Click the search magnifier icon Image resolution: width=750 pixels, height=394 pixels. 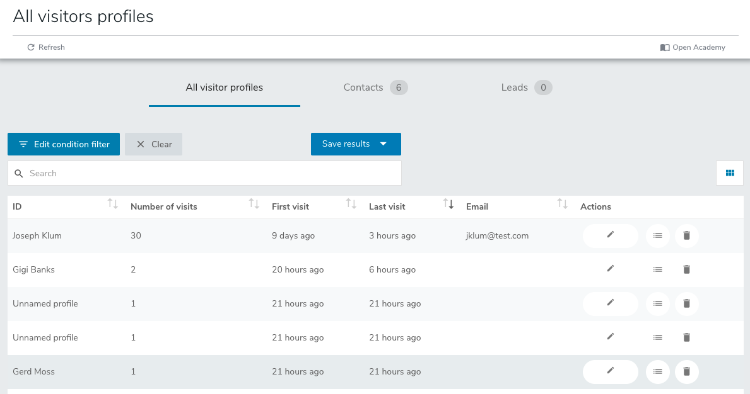19,174
